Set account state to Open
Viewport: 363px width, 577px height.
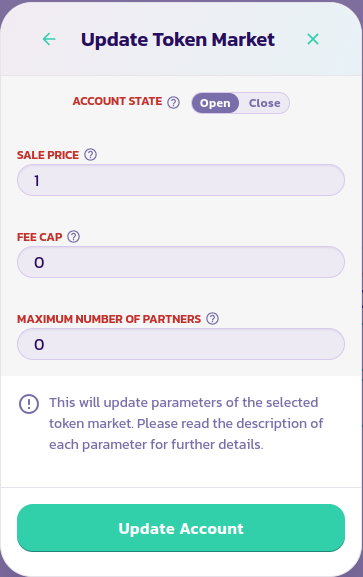[x=215, y=103]
